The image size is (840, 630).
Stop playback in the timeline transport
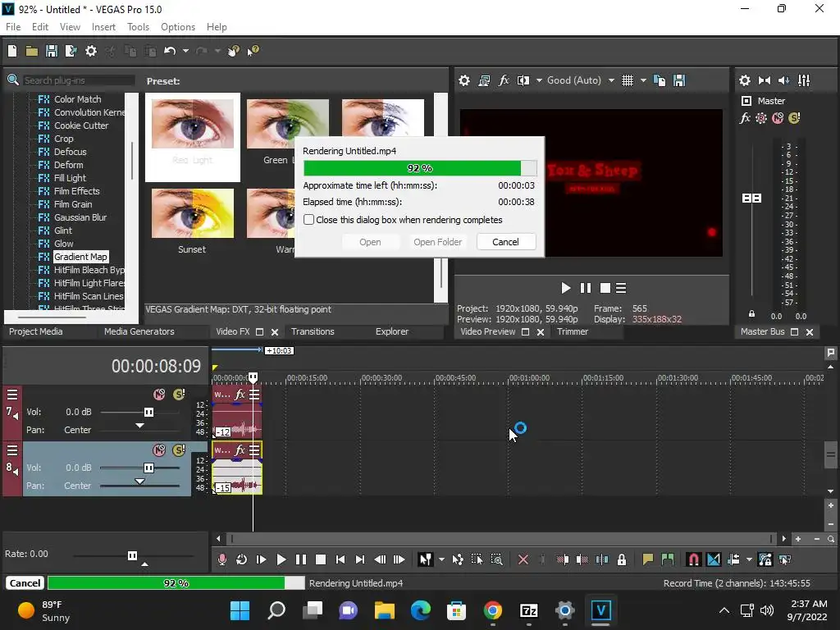pos(321,559)
